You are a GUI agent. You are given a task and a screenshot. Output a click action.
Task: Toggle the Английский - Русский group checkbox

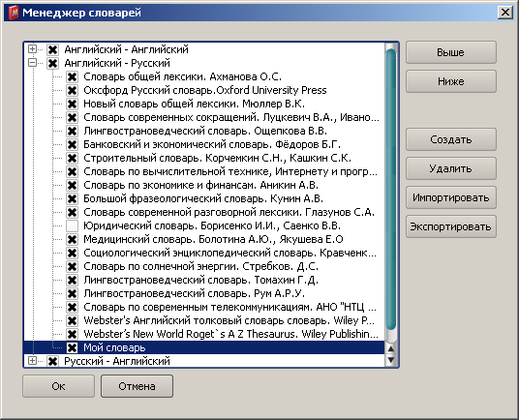pyautogui.click(x=52, y=63)
